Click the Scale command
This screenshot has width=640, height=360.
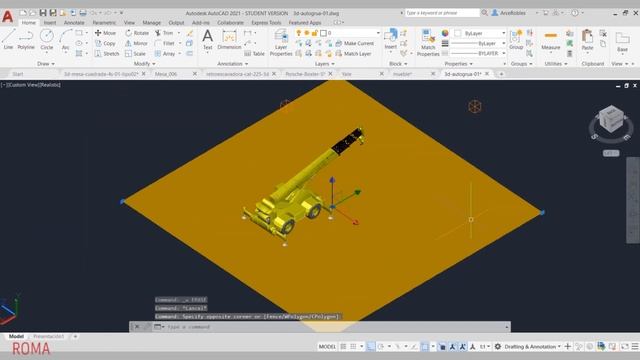click(136, 53)
